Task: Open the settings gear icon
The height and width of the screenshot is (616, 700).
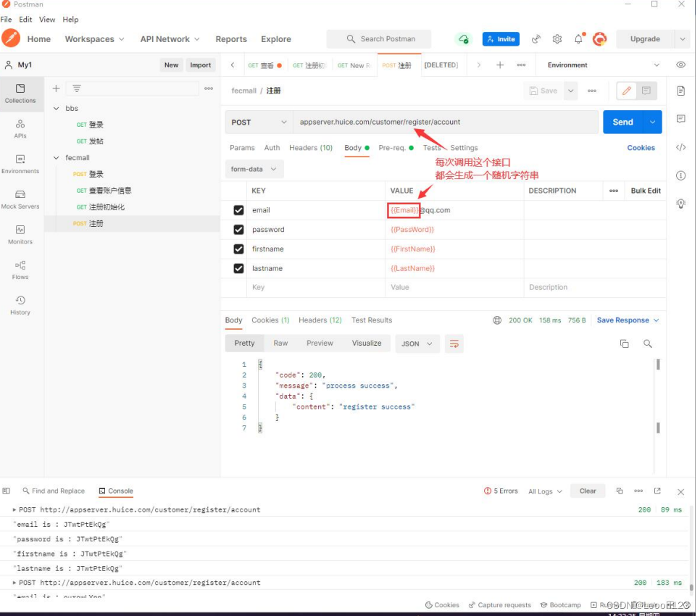Action: (557, 39)
